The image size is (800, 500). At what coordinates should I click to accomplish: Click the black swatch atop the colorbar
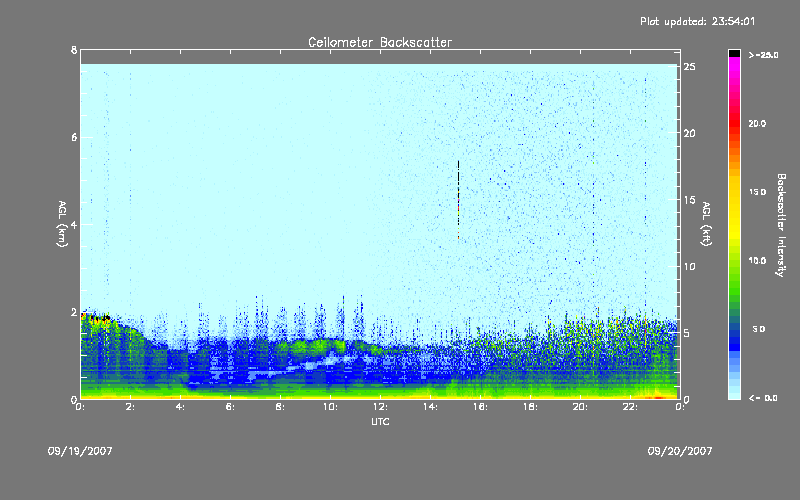(x=734, y=53)
